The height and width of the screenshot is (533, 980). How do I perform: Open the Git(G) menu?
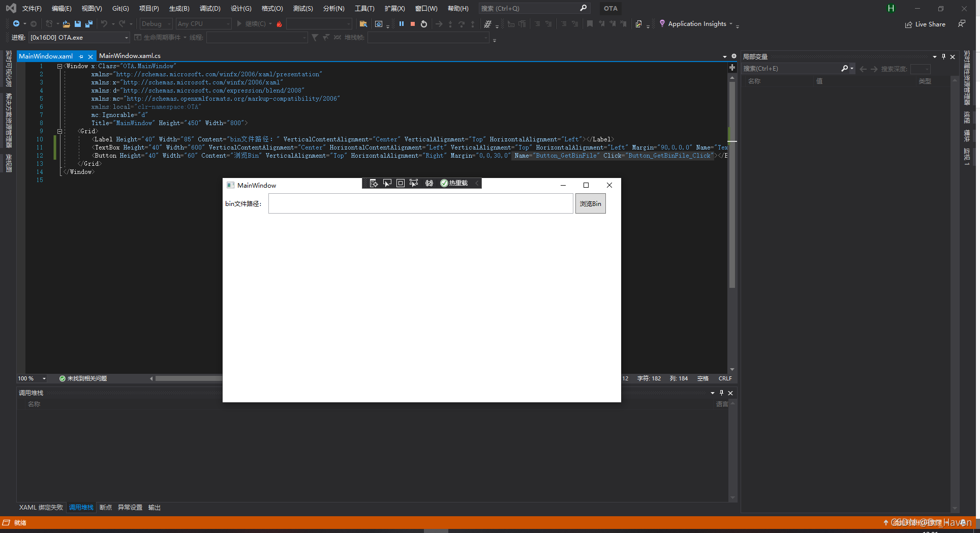pos(120,9)
